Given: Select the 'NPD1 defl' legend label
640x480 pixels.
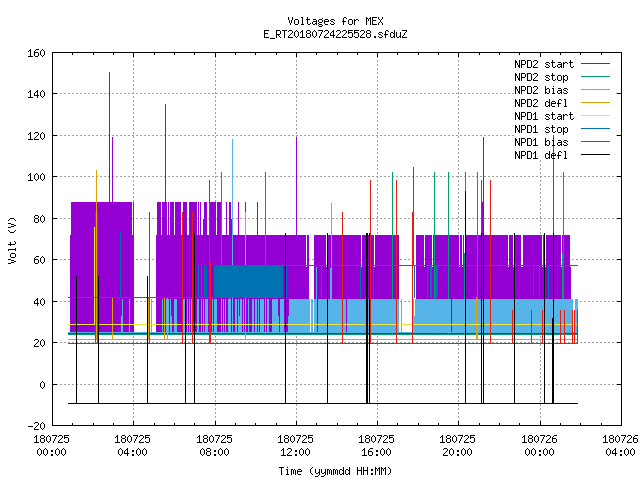Looking at the screenshot, I should pos(541,156).
